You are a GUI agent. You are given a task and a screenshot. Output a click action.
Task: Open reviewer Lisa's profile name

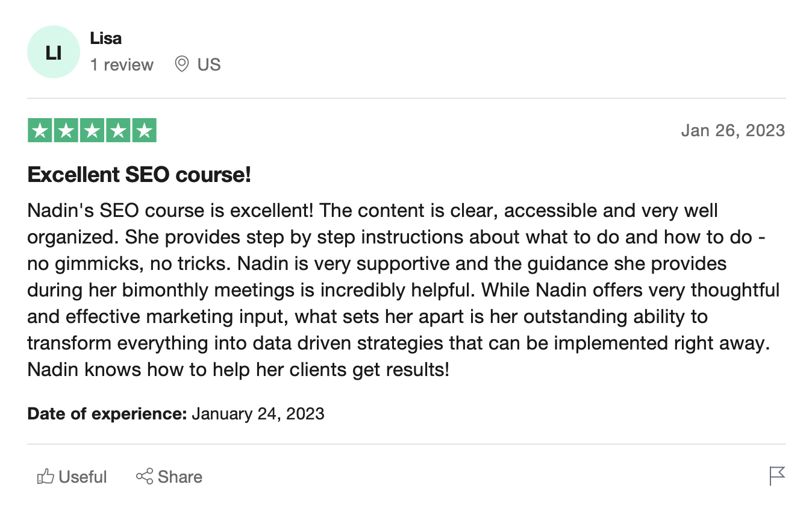point(106,39)
